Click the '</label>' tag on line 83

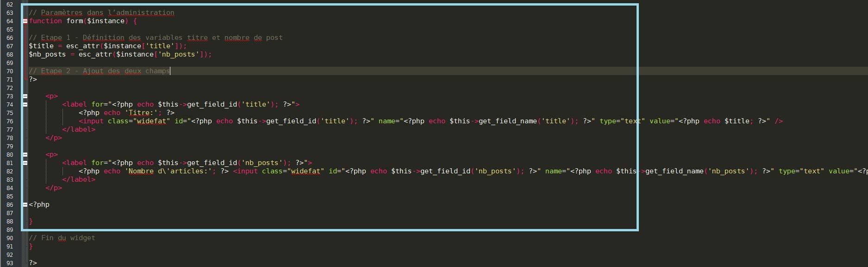coord(79,179)
